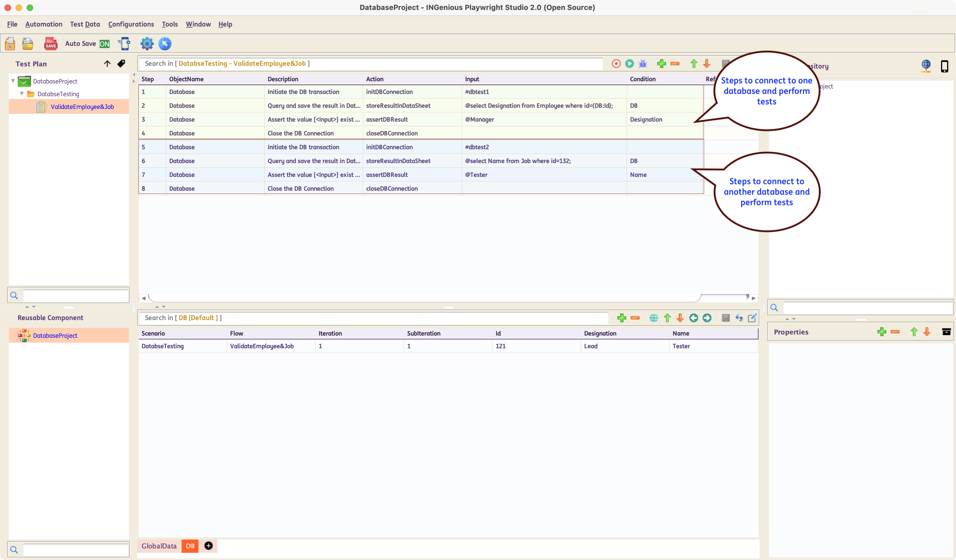Select the Id cell showing 121
This screenshot has width=956, height=560.
[536, 346]
